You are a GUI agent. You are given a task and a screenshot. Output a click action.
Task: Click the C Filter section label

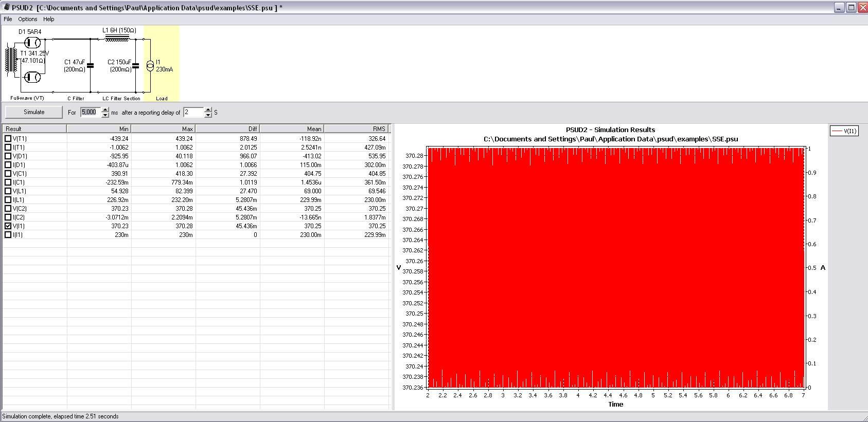click(x=76, y=99)
